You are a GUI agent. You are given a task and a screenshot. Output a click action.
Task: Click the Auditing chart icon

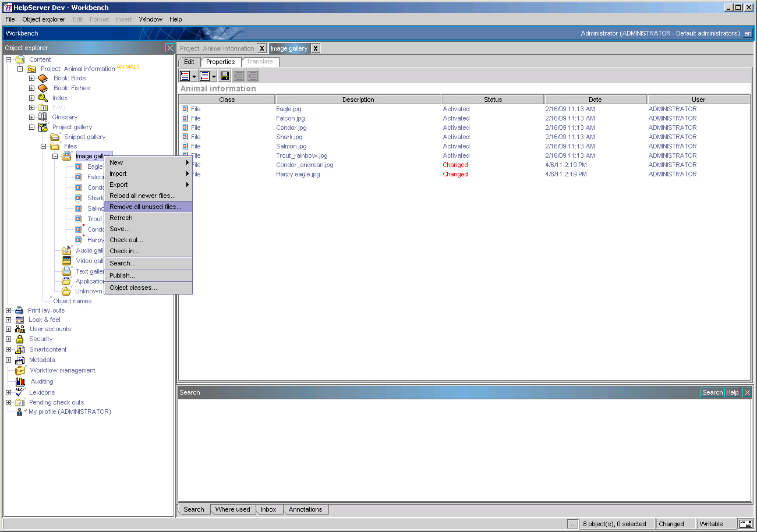pyautogui.click(x=20, y=381)
